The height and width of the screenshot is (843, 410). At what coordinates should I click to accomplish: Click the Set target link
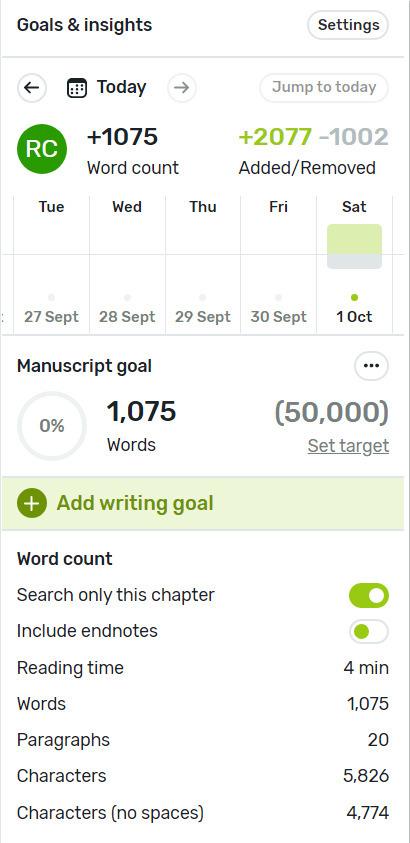tap(348, 446)
